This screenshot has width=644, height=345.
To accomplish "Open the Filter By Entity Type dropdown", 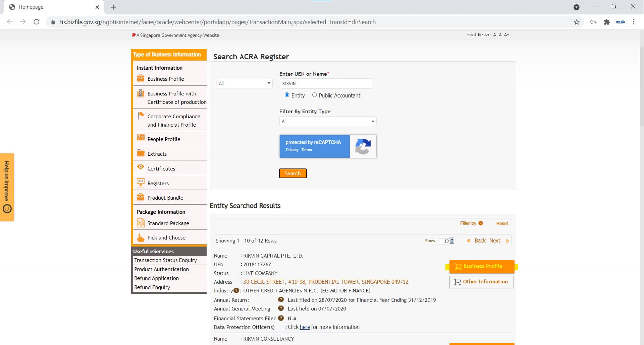I will 328,121.
